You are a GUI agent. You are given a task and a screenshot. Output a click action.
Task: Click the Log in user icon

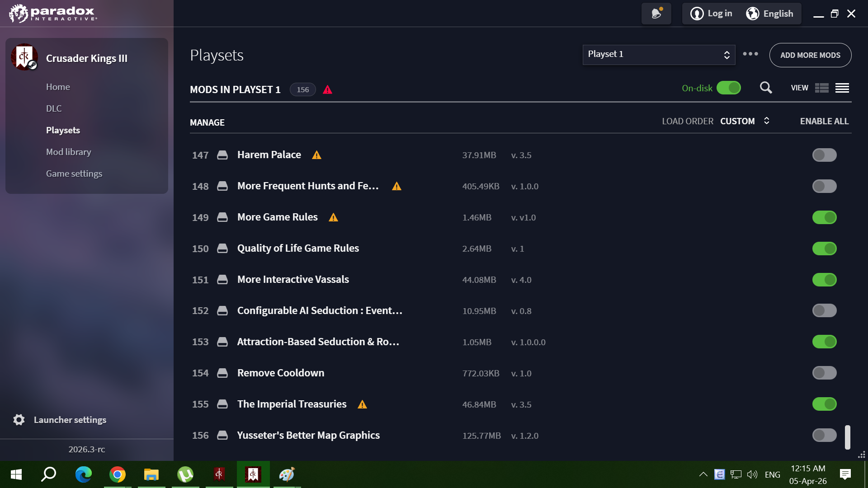tap(697, 14)
